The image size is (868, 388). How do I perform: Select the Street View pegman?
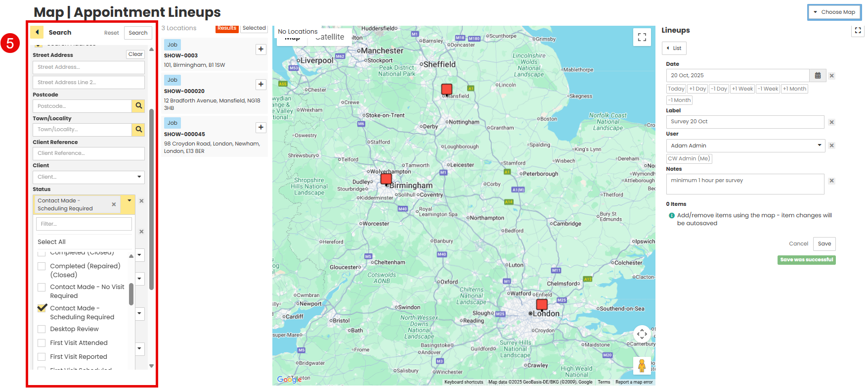pyautogui.click(x=642, y=366)
